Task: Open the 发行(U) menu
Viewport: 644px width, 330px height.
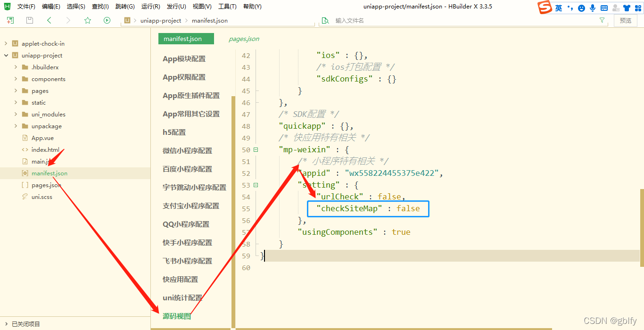Action: coord(176,6)
